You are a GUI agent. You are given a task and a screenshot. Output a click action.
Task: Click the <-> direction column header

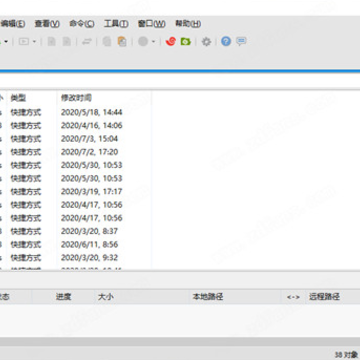(293, 297)
